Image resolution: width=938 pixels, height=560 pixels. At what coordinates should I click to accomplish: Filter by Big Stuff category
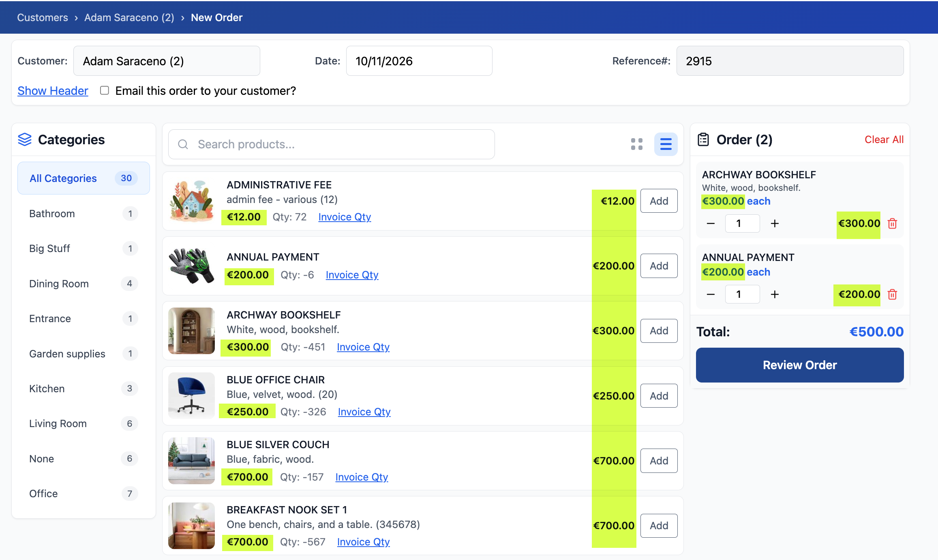(x=84, y=248)
